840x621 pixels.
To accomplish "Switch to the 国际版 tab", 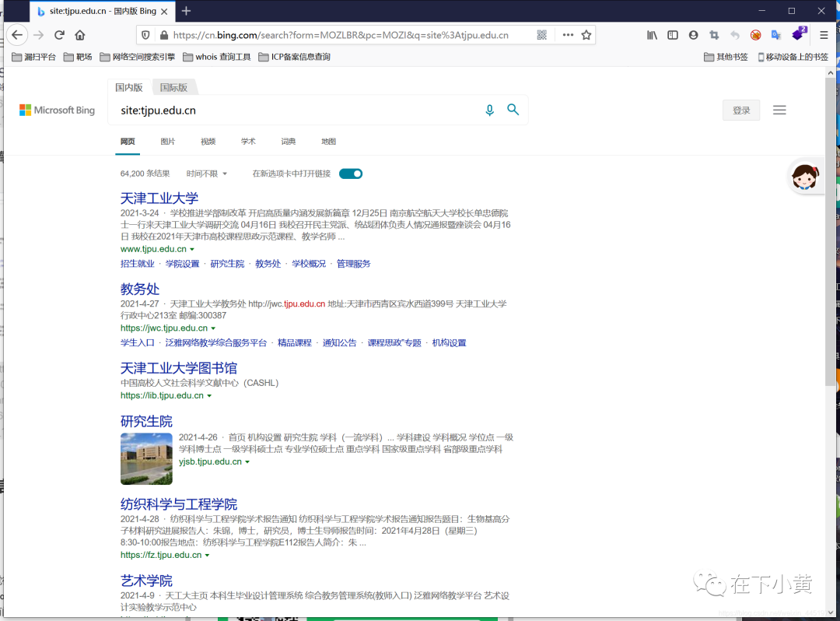I will point(173,87).
